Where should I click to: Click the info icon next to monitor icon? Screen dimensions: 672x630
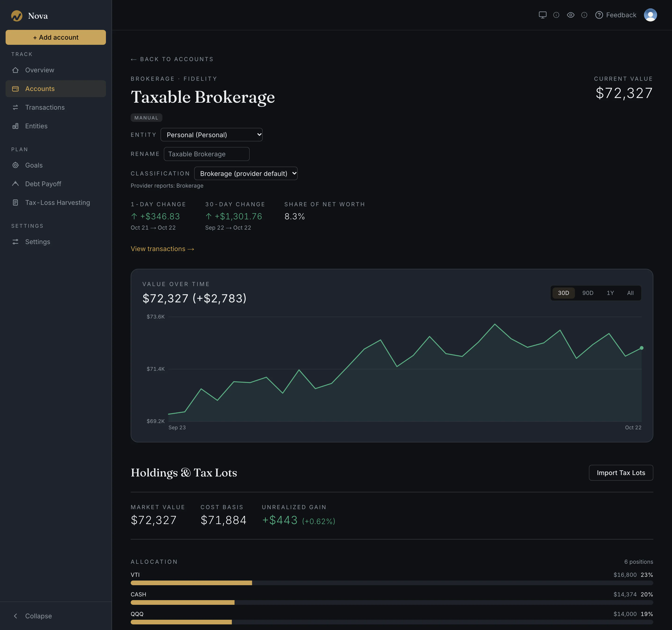556,15
